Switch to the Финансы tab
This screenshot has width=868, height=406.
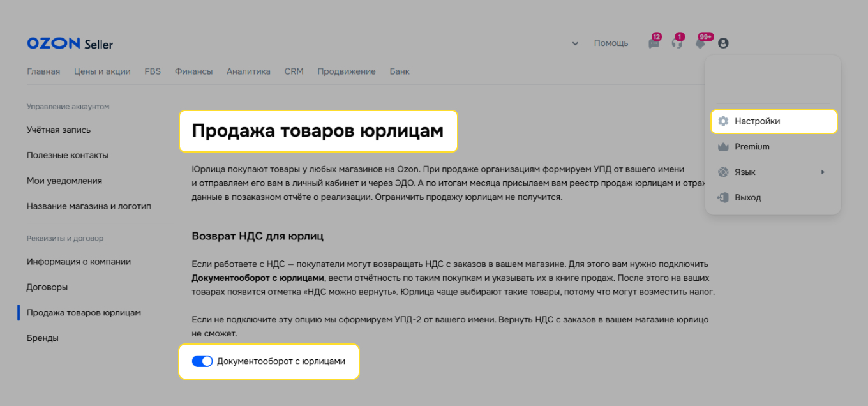coord(193,71)
